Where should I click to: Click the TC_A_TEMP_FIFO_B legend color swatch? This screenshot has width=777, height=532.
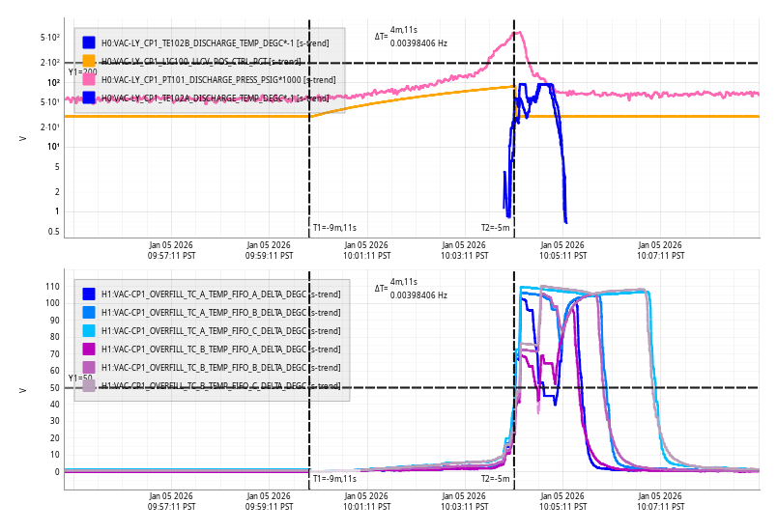[x=89, y=312]
